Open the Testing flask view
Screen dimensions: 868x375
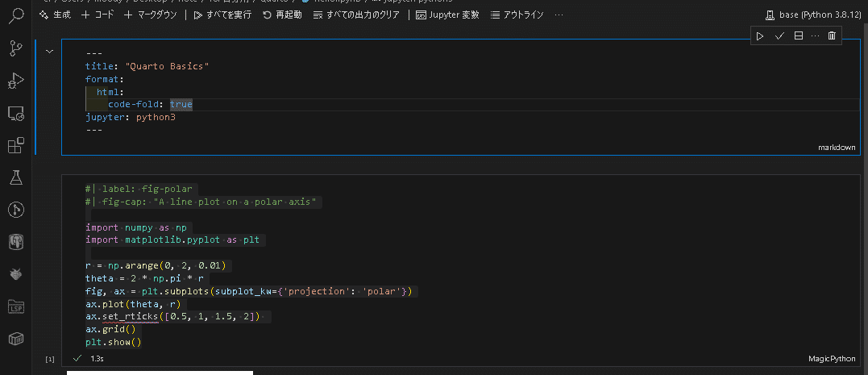16,177
